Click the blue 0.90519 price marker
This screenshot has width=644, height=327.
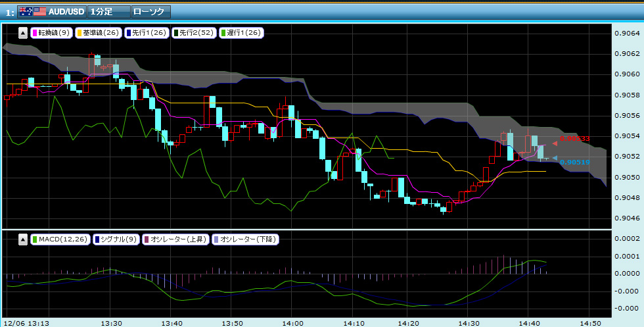[x=574, y=162]
